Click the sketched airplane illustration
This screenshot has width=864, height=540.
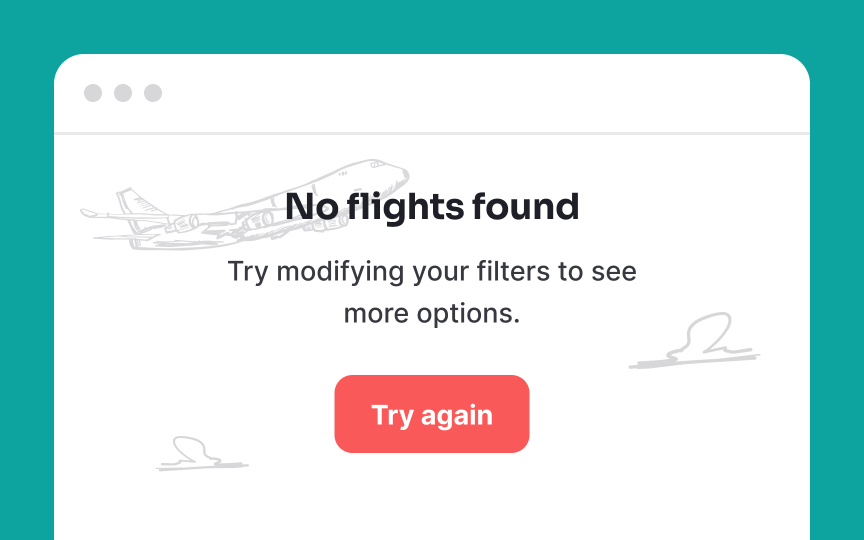245,205
